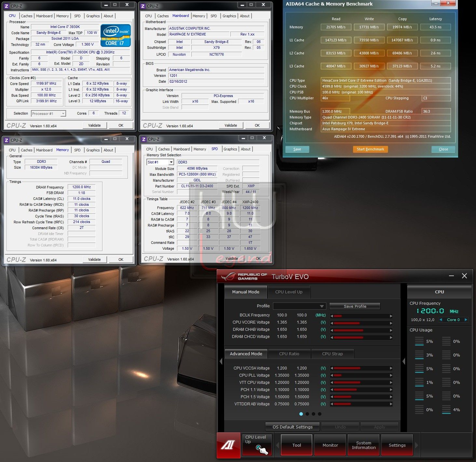The height and width of the screenshot is (462, 476).
Task: Click OS Default Settings button
Action: point(292,427)
